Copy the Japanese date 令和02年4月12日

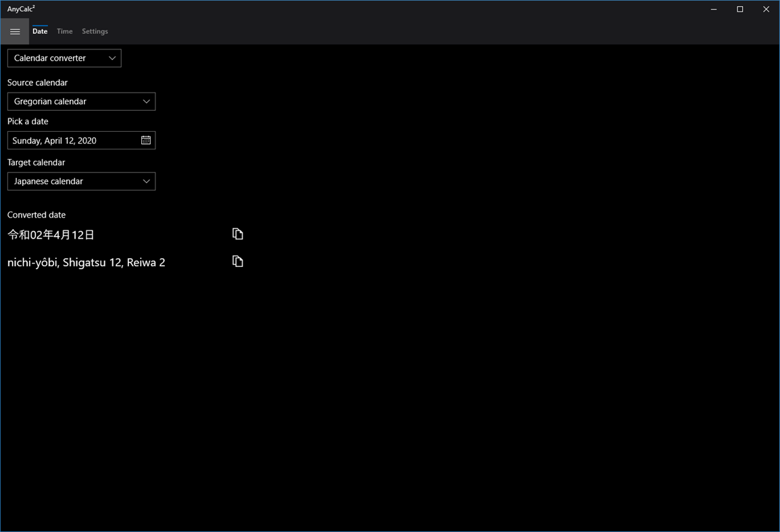(x=237, y=233)
